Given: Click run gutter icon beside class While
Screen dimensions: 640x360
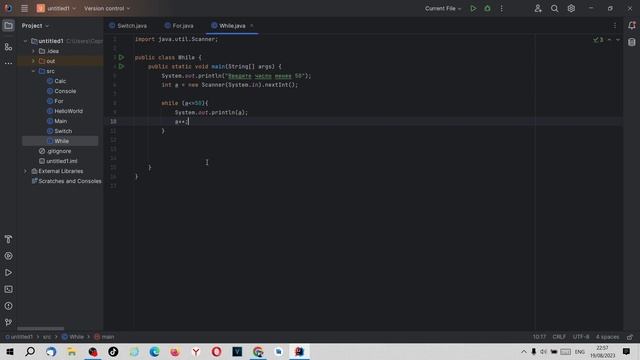Looking at the screenshot, I should point(121,58).
